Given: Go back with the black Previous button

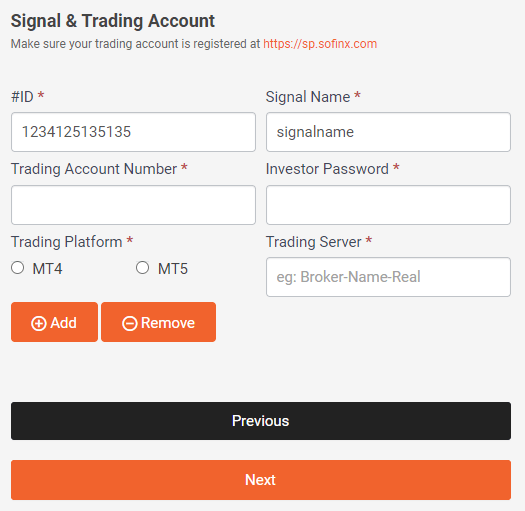Looking at the screenshot, I should click(261, 421).
